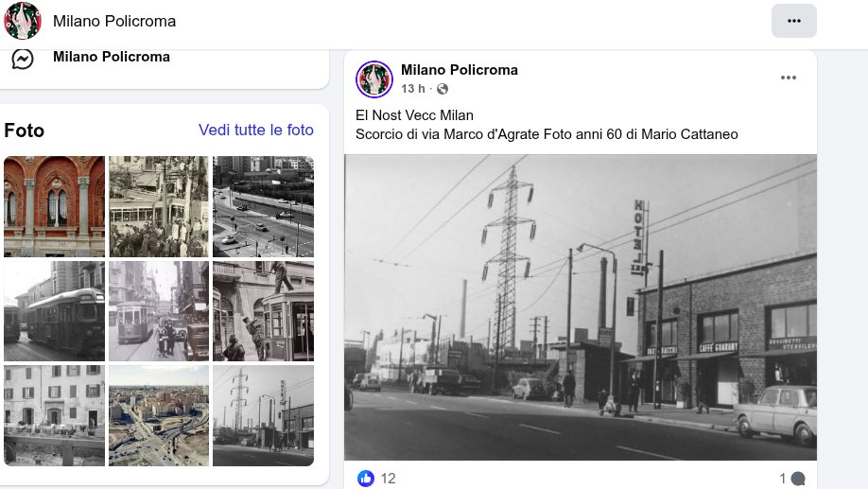This screenshot has width=868, height=489.
Task: Click the post author's profile avatar
Action: [374, 79]
